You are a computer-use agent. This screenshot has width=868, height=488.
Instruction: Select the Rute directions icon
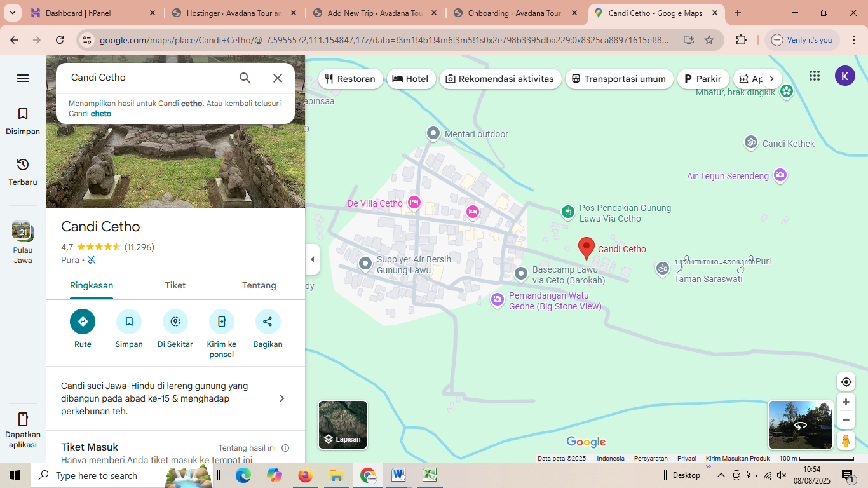point(83,322)
